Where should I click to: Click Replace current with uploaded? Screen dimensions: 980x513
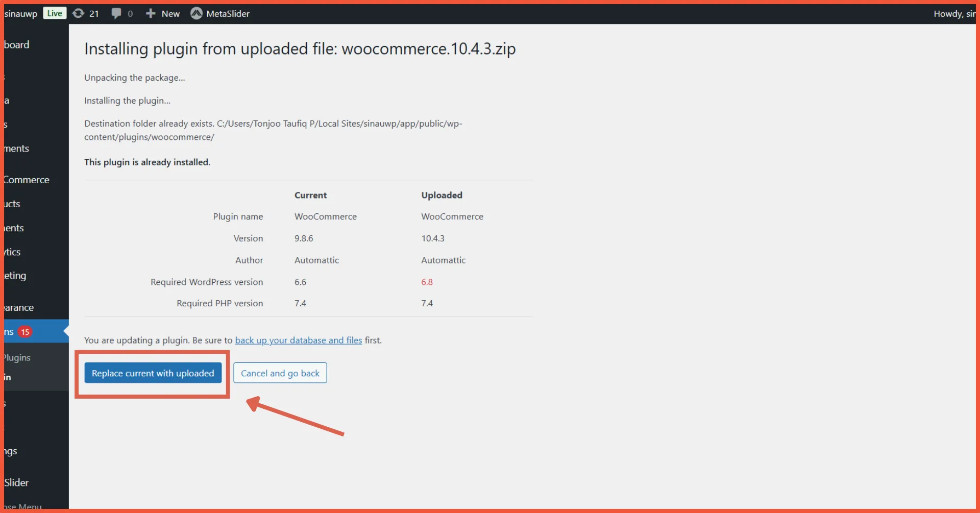pyautogui.click(x=153, y=373)
